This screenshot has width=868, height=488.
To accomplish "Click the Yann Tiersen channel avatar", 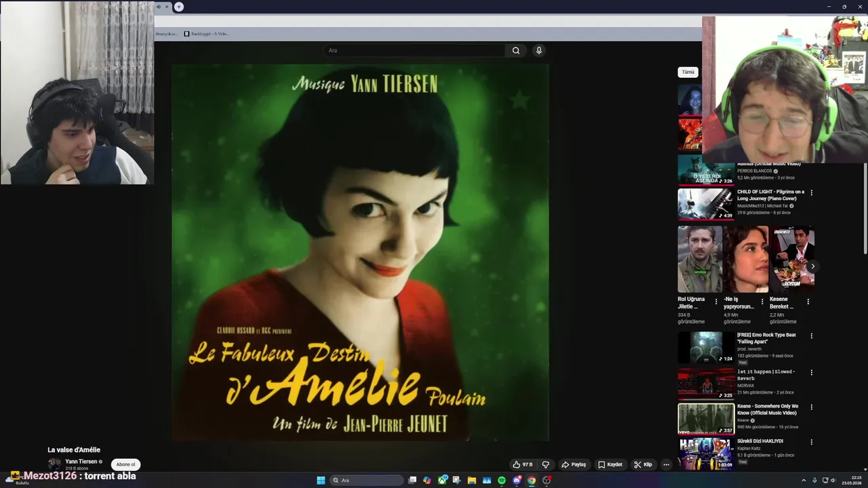I will pyautogui.click(x=54, y=464).
